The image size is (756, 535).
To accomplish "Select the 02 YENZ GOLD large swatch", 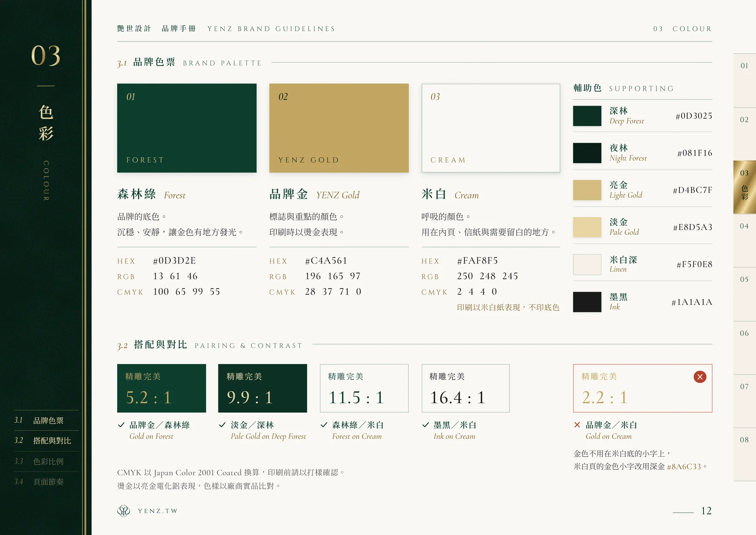I will [339, 128].
